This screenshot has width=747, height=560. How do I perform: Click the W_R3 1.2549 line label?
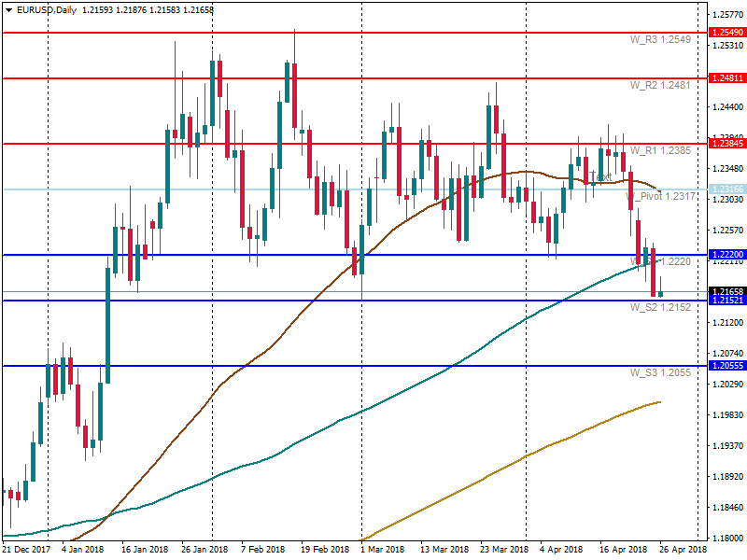659,40
